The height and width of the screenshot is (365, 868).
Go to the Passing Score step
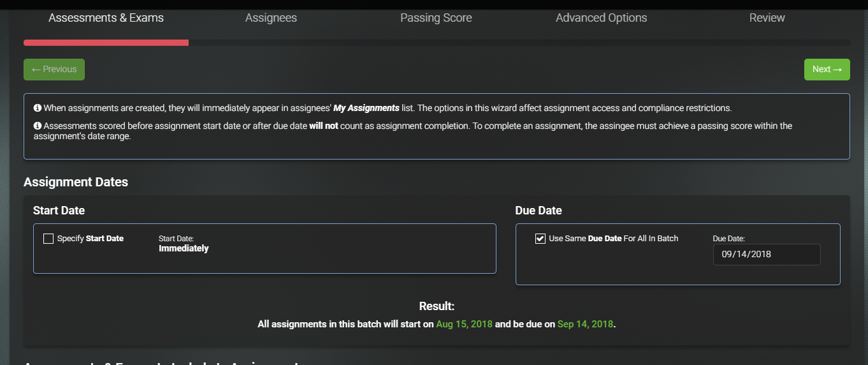[x=436, y=18]
